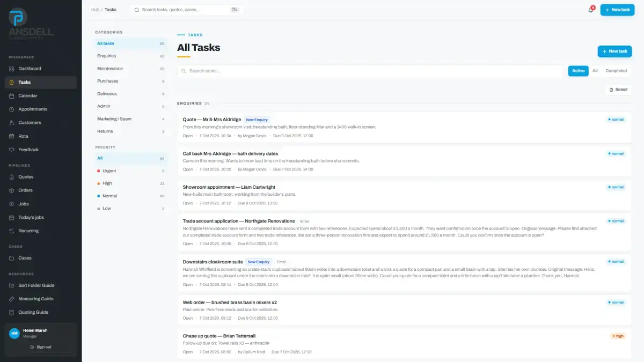Open Customers people icon in sidebar
This screenshot has width=644, height=362.
tap(12, 123)
